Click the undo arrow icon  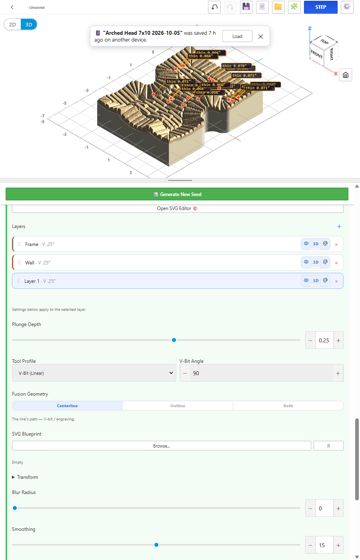tap(214, 7)
